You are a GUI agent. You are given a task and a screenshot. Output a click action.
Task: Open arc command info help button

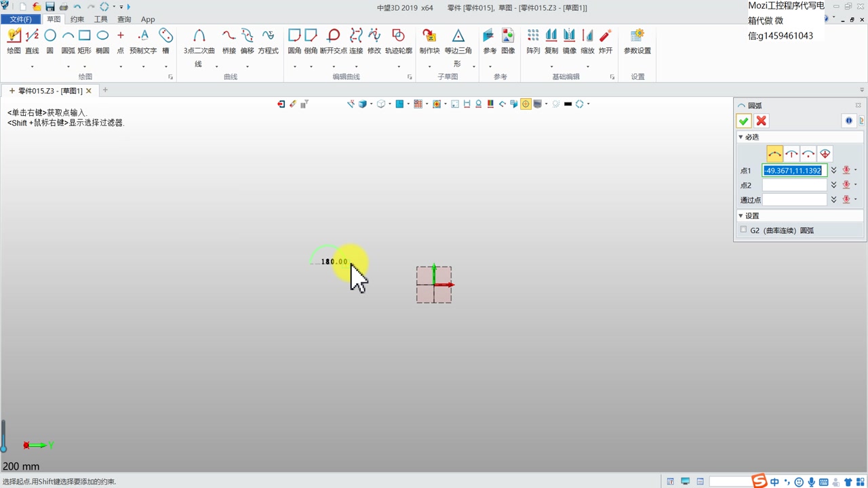tap(848, 121)
